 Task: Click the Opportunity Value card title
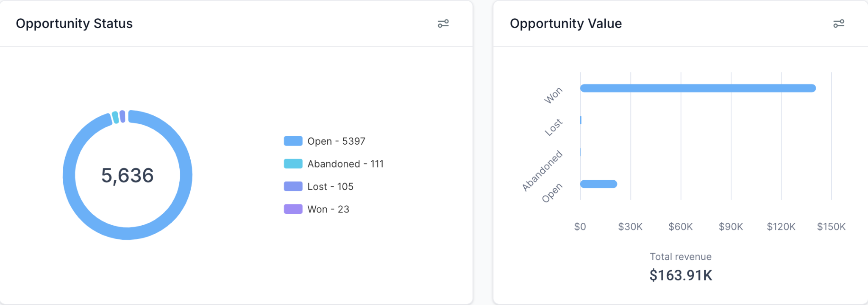coord(566,23)
